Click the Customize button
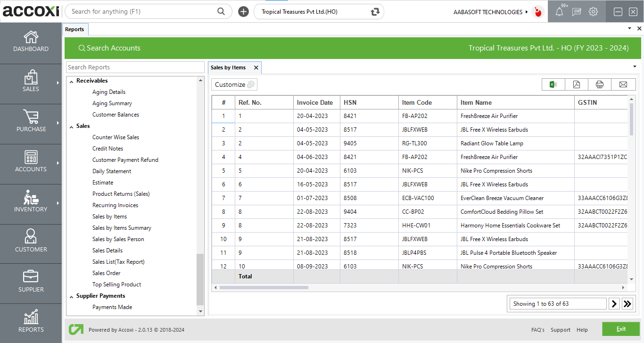This screenshot has height=343, width=644. [x=234, y=84]
